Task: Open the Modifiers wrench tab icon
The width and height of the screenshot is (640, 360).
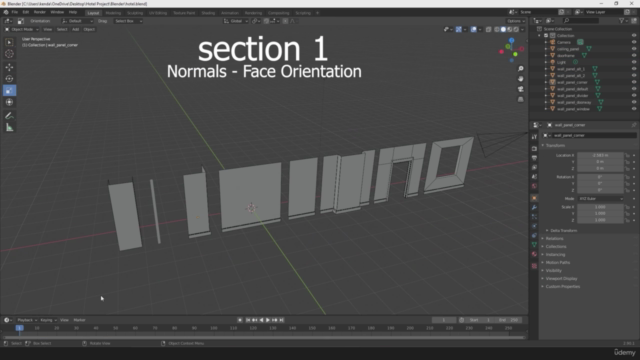Action: (x=534, y=207)
